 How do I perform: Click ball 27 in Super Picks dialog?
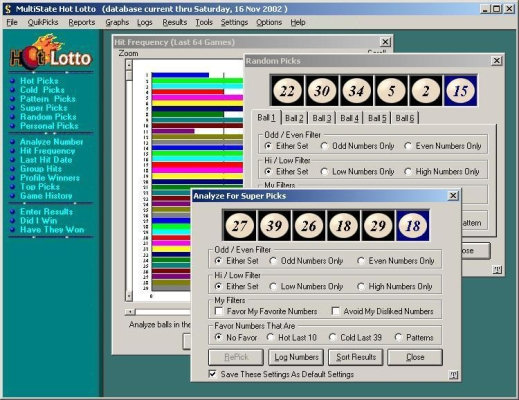[239, 226]
